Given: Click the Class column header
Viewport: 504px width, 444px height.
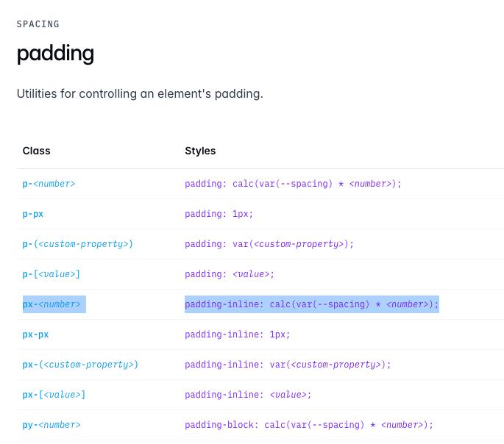Looking at the screenshot, I should [37, 151].
